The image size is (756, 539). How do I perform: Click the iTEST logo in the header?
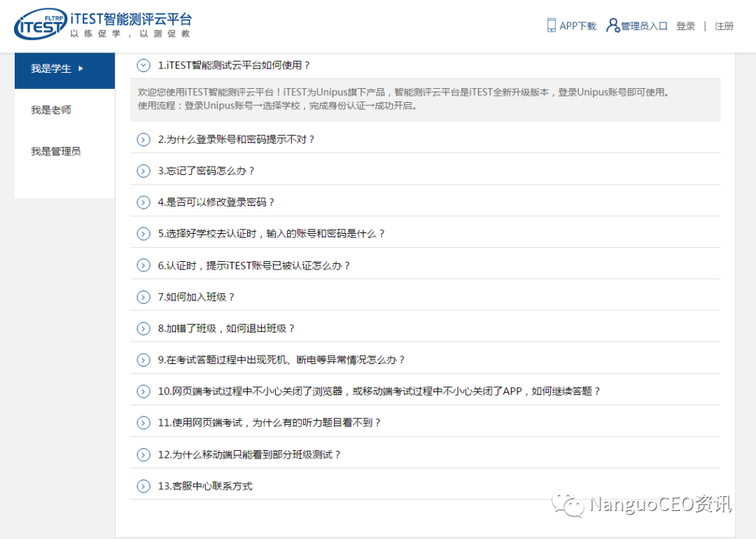(41, 24)
